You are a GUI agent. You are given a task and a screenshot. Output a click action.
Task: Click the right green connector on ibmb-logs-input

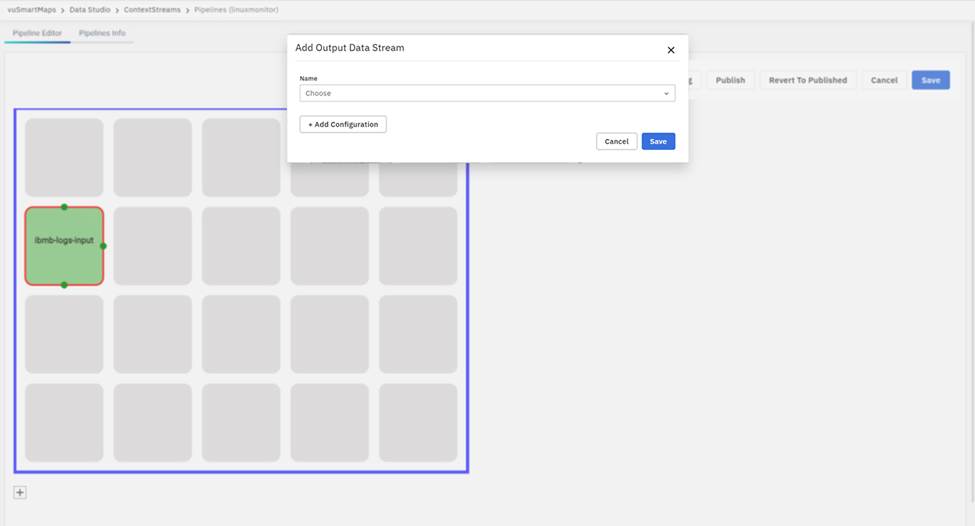pyautogui.click(x=103, y=246)
